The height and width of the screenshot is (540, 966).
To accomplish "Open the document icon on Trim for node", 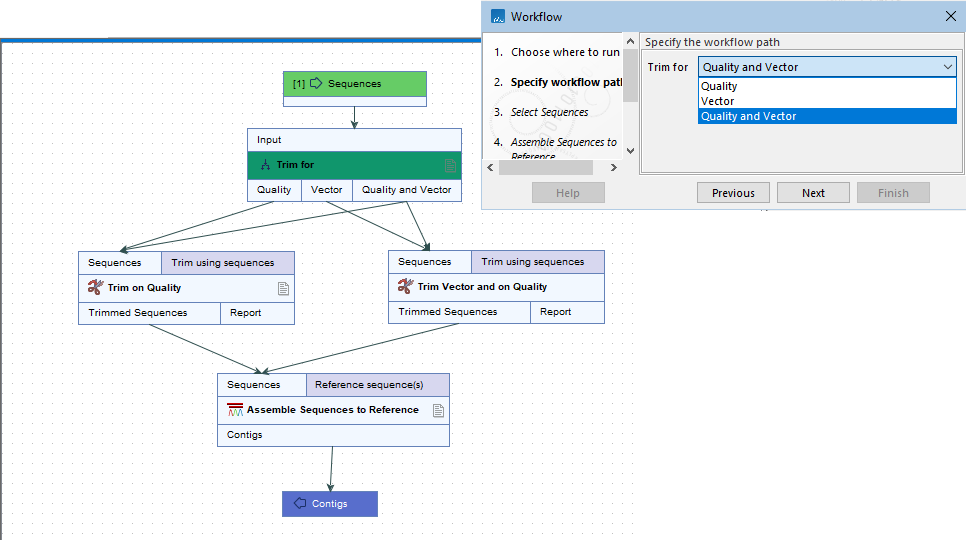I will tap(450, 165).
